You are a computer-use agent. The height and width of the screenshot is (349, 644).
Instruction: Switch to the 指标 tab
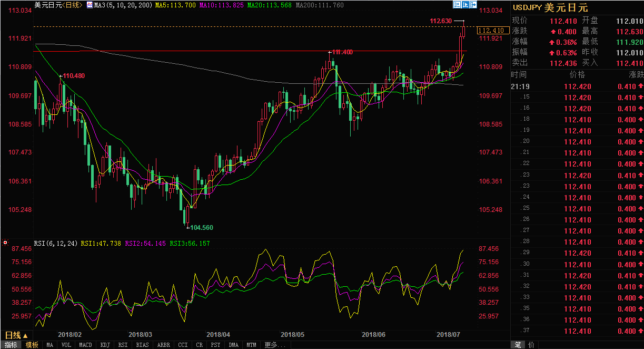11,345
